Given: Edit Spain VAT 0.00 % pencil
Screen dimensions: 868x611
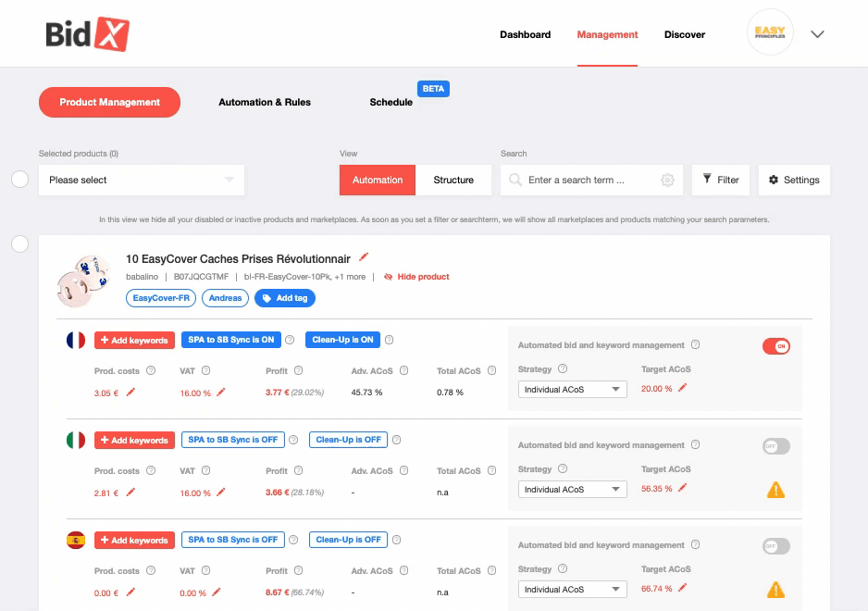Looking at the screenshot, I should pyautogui.click(x=217, y=592).
